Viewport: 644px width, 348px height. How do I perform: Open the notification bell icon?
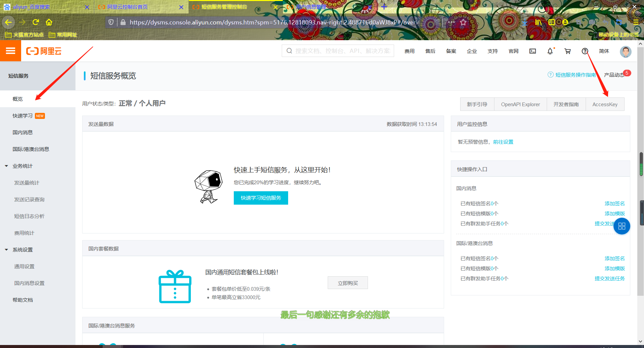(x=550, y=51)
